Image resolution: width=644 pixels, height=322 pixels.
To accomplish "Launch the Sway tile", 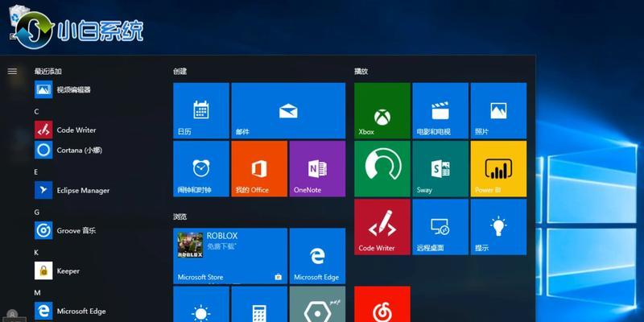I will [440, 169].
